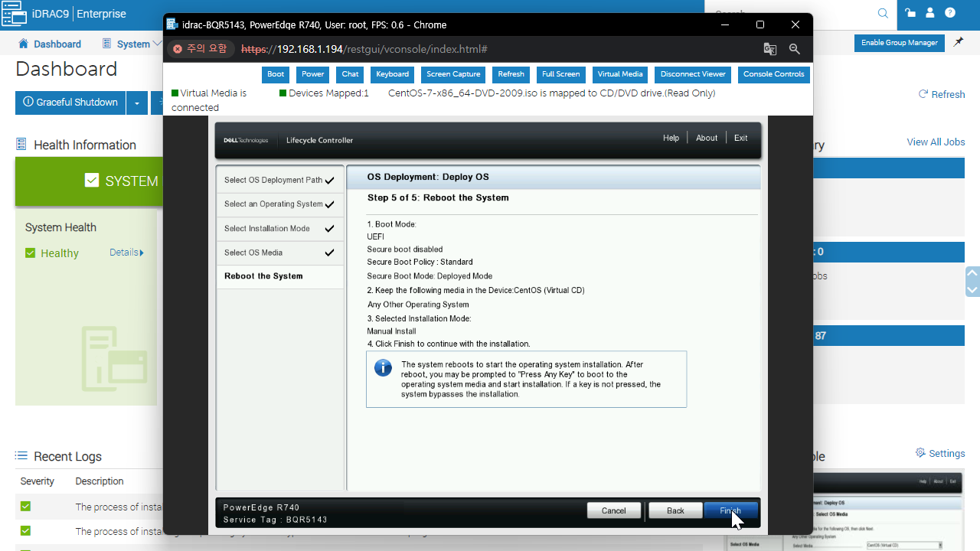The width and height of the screenshot is (980, 551).
Task: Click the iDRAC search magnifier icon
Action: pos(883,13)
